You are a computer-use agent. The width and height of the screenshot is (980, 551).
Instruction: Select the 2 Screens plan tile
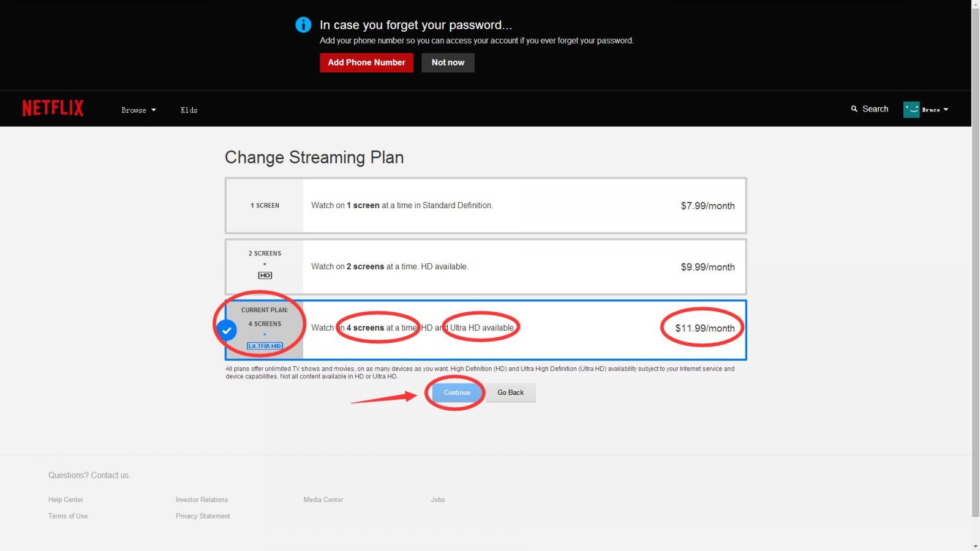tap(486, 267)
